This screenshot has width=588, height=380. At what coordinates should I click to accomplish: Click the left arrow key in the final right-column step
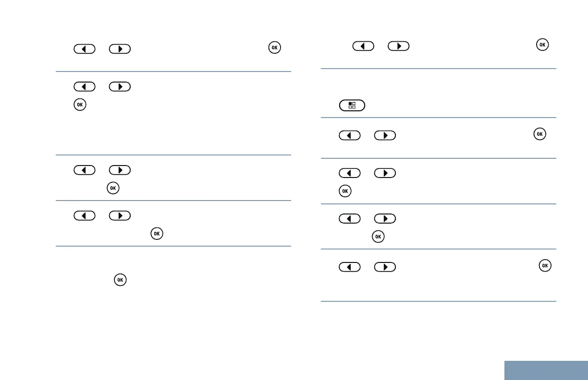pos(350,267)
